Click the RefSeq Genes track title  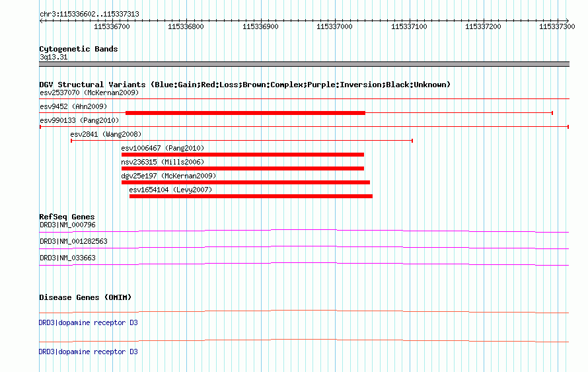point(67,217)
